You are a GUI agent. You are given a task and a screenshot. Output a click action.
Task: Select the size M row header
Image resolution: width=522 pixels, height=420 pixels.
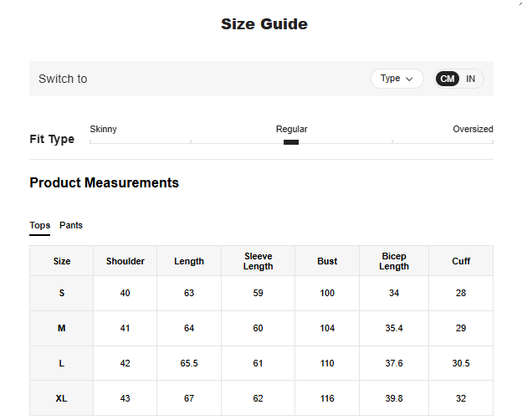pos(61,329)
